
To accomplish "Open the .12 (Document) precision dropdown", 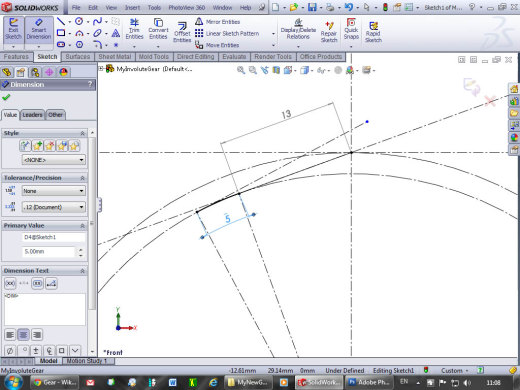I will [x=53, y=207].
